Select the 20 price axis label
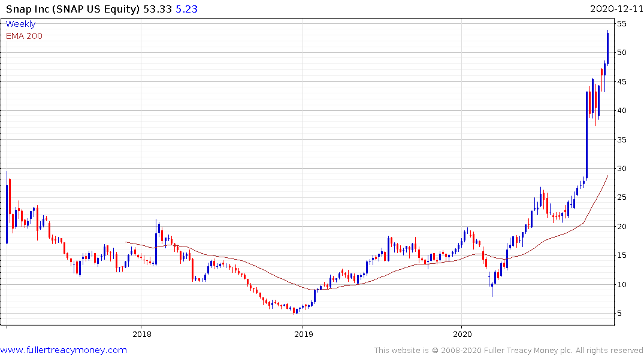644x359 pixels. coord(622,227)
